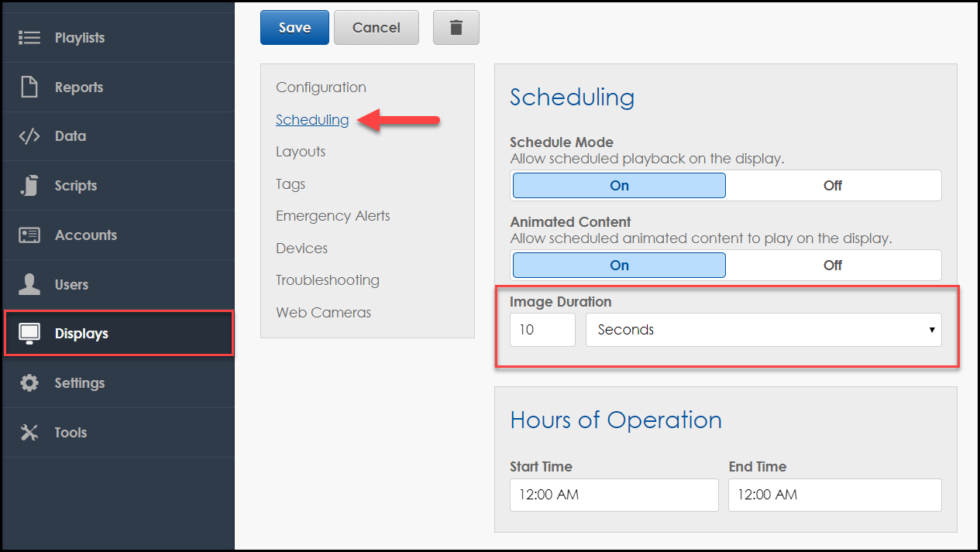
Task: Open the Start Time field
Action: point(614,495)
